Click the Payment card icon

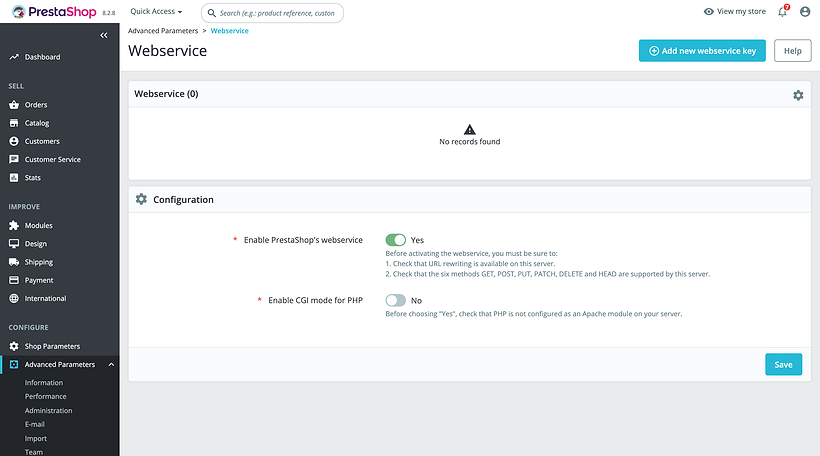pos(14,280)
